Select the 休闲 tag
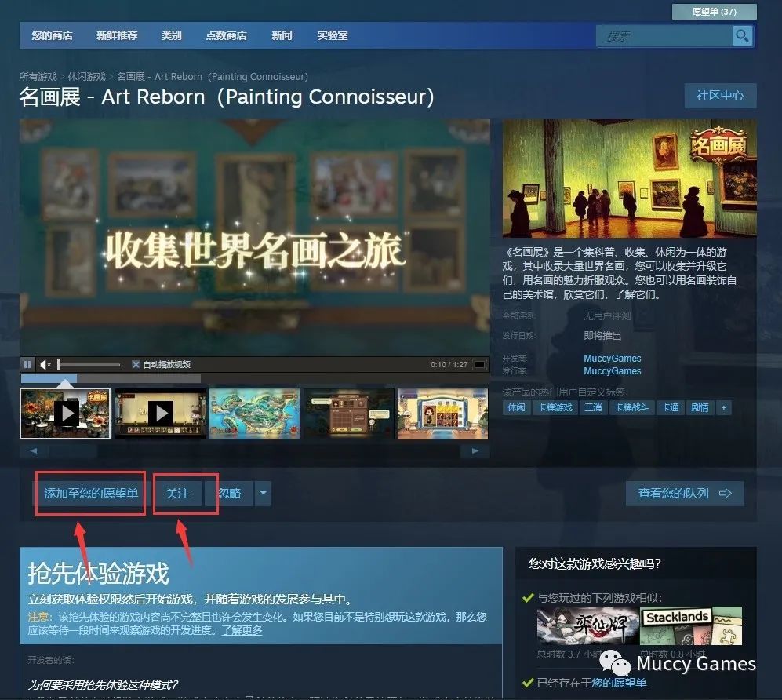 coord(516,407)
